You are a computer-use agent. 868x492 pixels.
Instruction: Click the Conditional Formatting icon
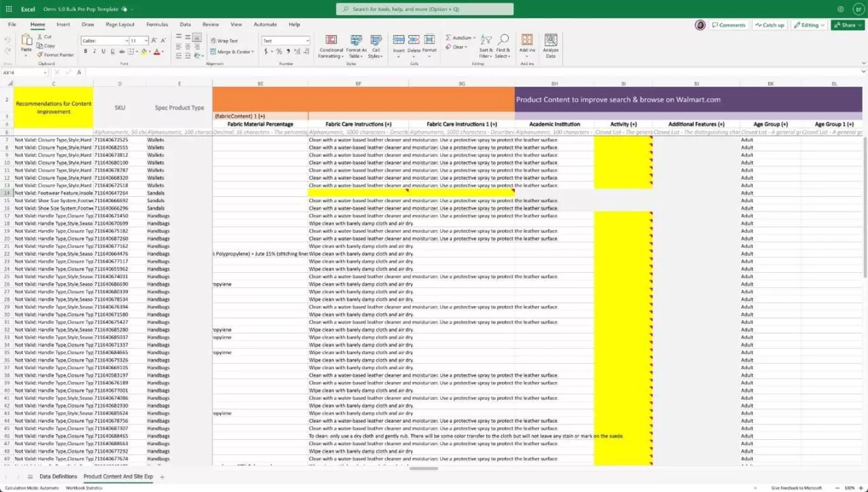331,41
